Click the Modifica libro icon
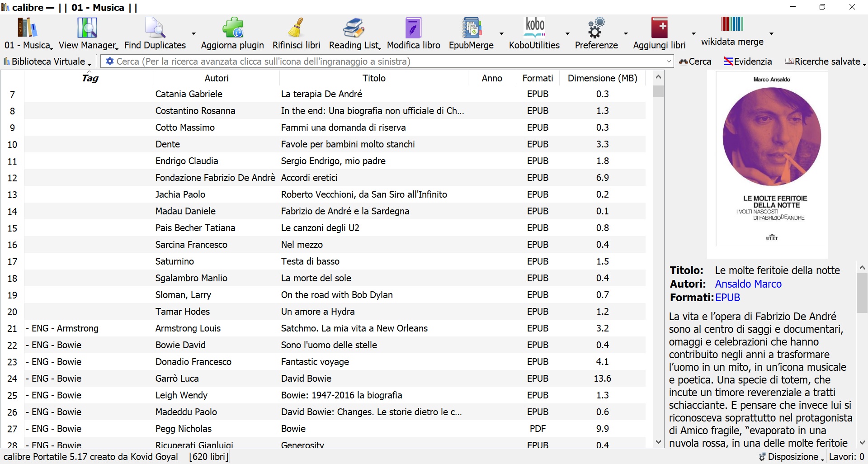This screenshot has width=868, height=464. coord(413,28)
